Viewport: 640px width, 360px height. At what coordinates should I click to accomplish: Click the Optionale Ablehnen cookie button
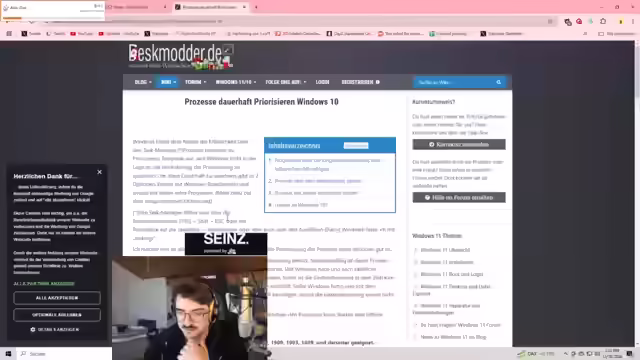coord(57,315)
